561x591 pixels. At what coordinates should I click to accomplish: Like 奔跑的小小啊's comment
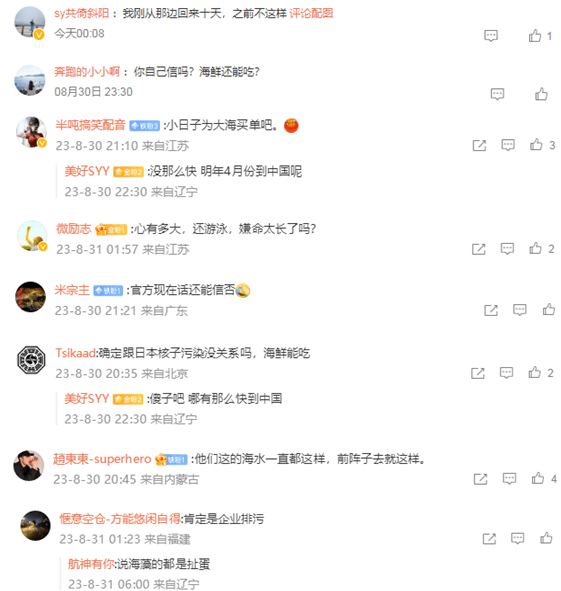click(x=541, y=94)
